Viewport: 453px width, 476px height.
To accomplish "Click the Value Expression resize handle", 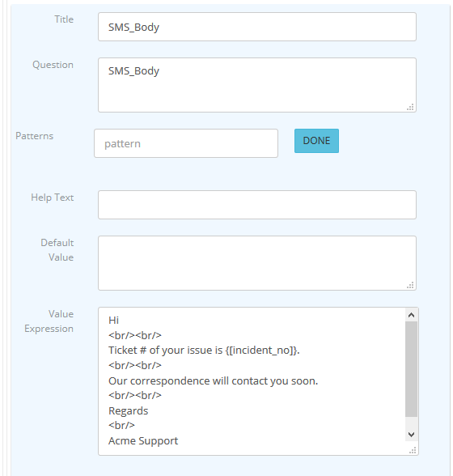I will pos(413,450).
